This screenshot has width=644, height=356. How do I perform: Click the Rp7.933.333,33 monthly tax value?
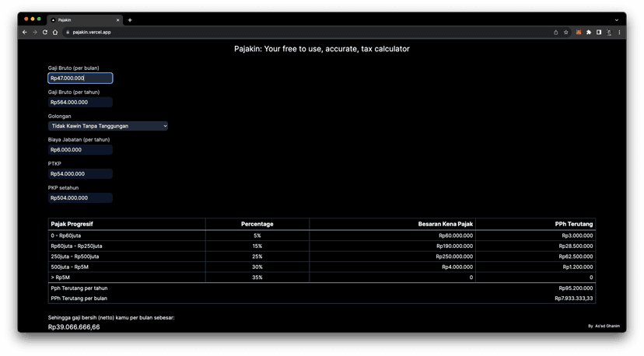click(574, 298)
